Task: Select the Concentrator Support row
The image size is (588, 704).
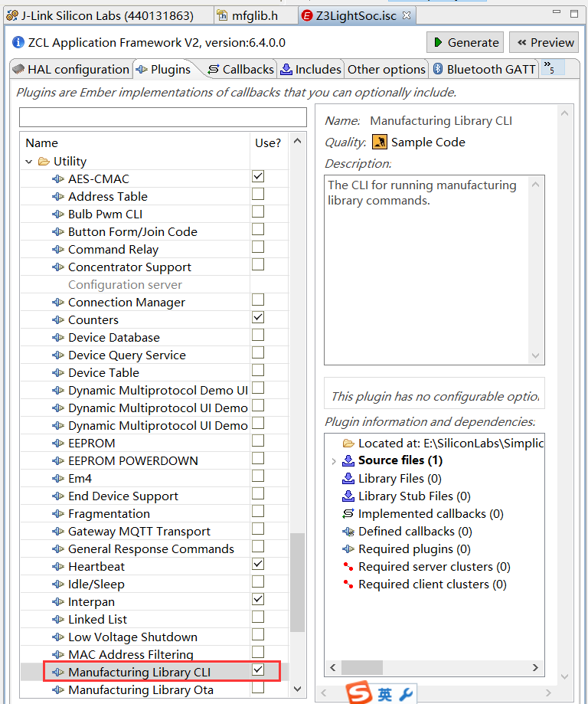Action: pyautogui.click(x=154, y=267)
